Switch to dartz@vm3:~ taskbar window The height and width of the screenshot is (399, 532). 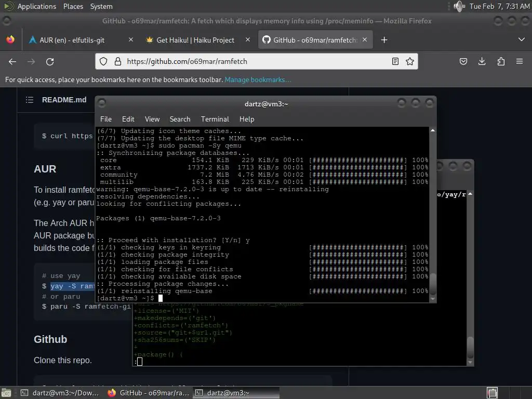[x=236, y=393]
